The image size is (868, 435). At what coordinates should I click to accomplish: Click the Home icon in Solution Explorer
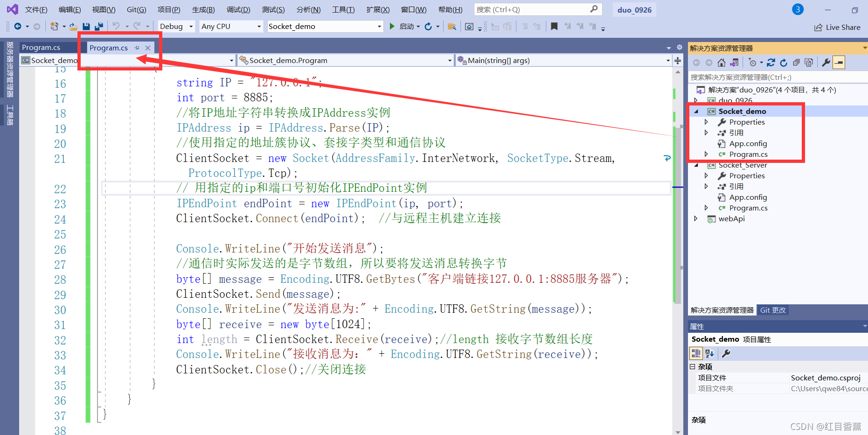722,63
